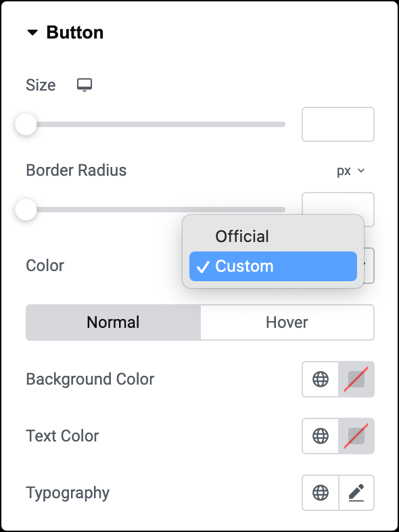Collapse the Button section
This screenshot has width=399, height=532.
click(x=32, y=33)
